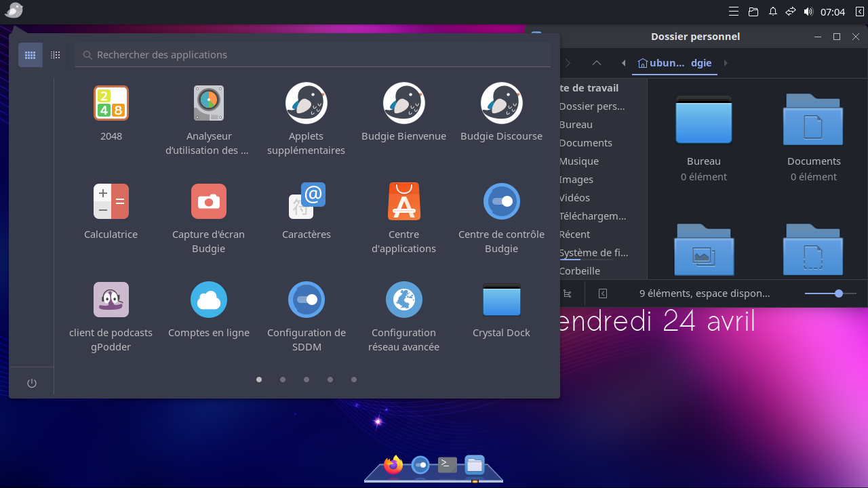Screen dimensions: 868x488
Task: Expand path bar right arrow
Action: [726, 63]
